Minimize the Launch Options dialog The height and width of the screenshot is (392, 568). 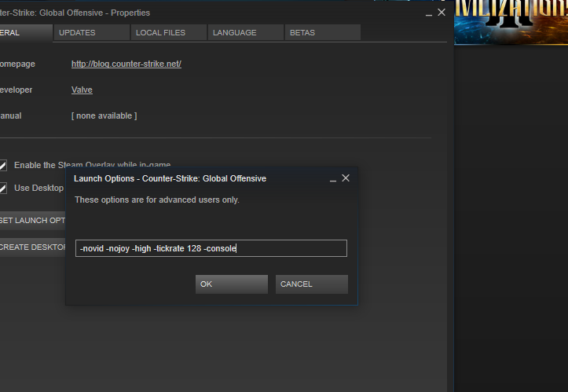pyautogui.click(x=333, y=179)
